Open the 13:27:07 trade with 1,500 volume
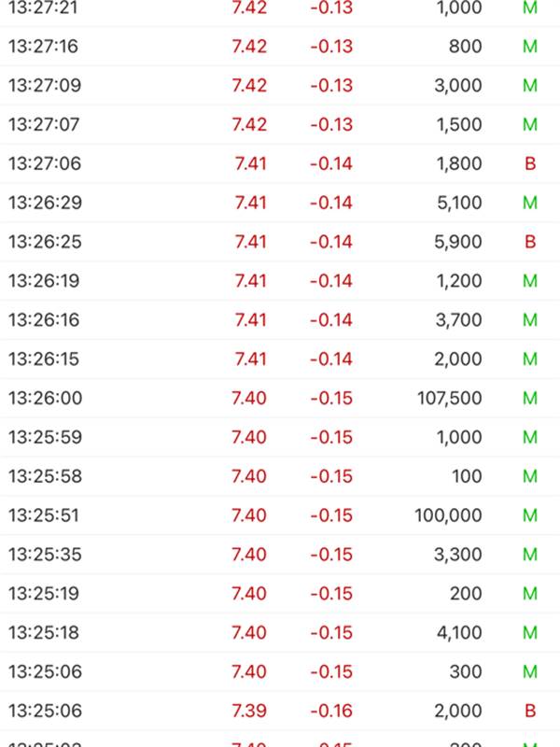The height and width of the screenshot is (747, 560). point(280,124)
